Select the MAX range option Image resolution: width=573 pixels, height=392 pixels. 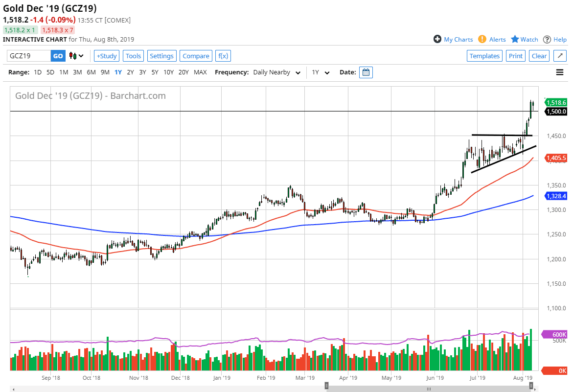(x=200, y=72)
